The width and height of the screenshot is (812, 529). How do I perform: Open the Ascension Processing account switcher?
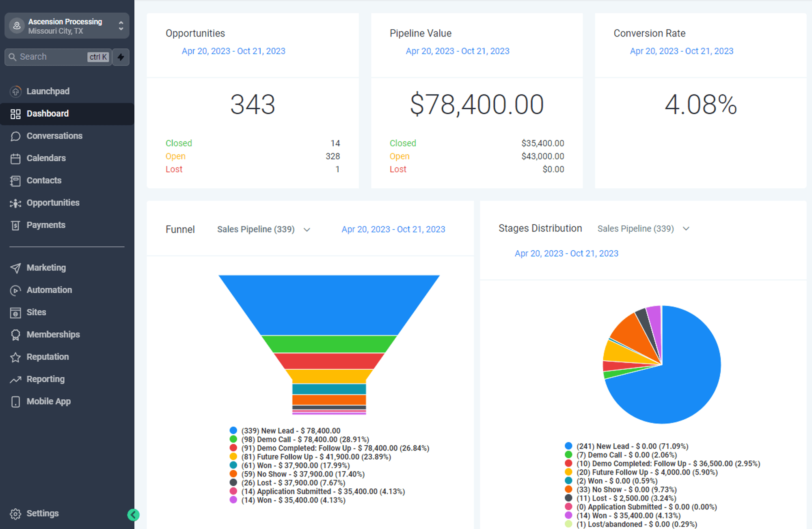(67, 26)
